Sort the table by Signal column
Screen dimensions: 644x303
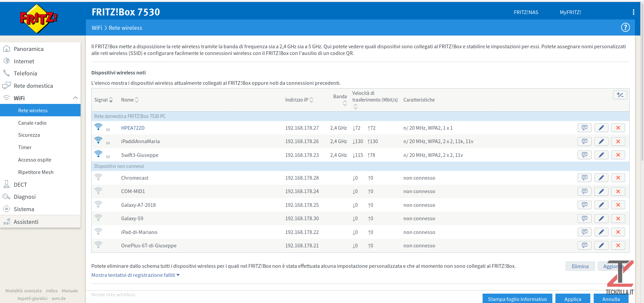click(103, 100)
